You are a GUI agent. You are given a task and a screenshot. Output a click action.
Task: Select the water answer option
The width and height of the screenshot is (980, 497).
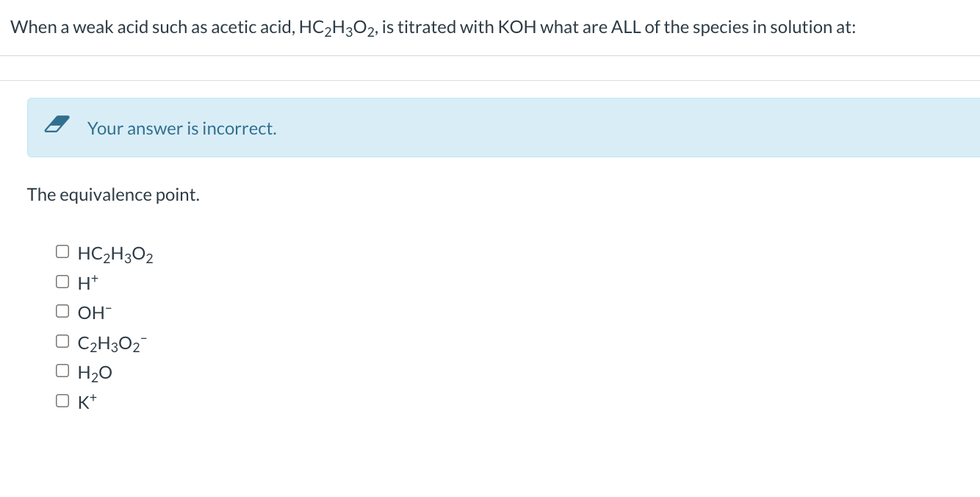click(x=62, y=370)
